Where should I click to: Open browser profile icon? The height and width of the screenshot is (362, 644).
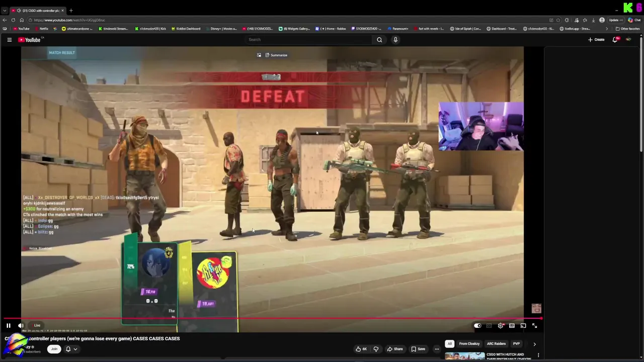pos(602,20)
